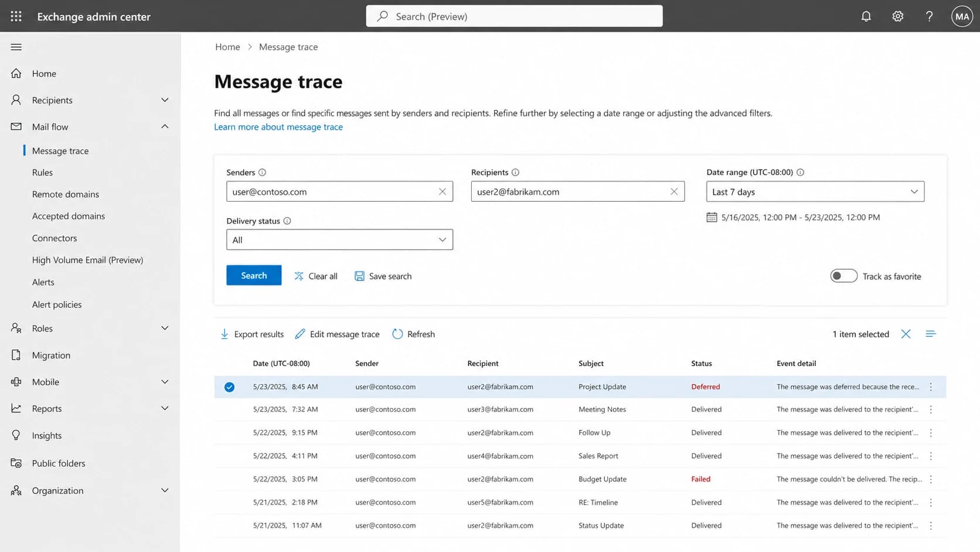Screen dimensions: 980x552
Task: Open more options for Meeting Notes row
Action: click(931, 409)
